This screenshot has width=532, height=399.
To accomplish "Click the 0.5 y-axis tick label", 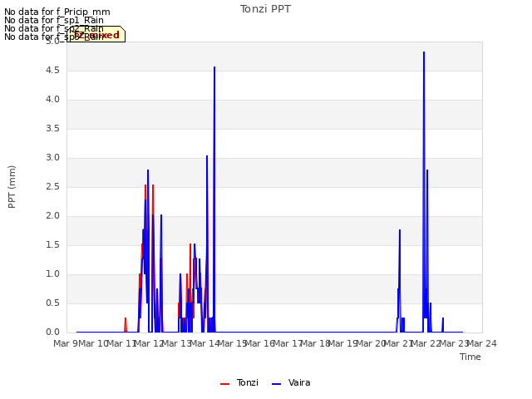I will (52, 303).
